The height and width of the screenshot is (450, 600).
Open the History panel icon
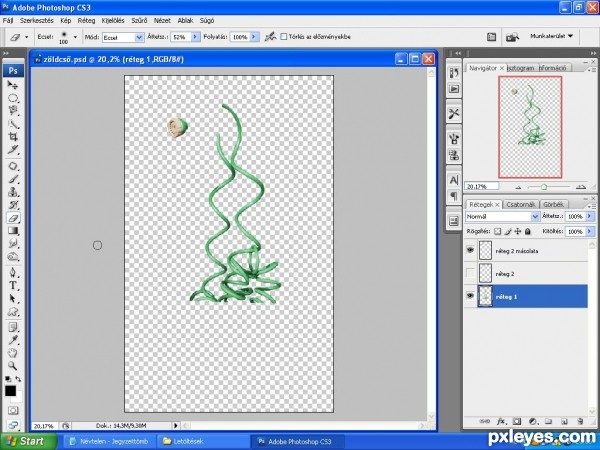[x=454, y=73]
